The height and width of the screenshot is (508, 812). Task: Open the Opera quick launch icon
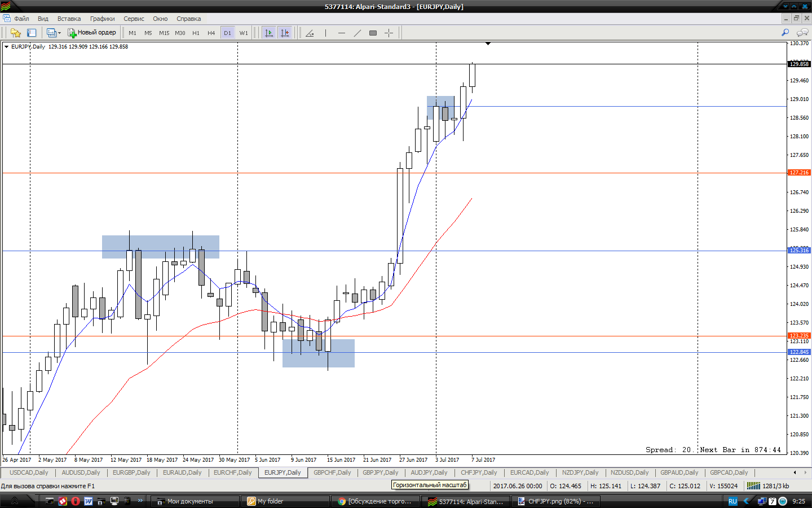tap(76, 501)
